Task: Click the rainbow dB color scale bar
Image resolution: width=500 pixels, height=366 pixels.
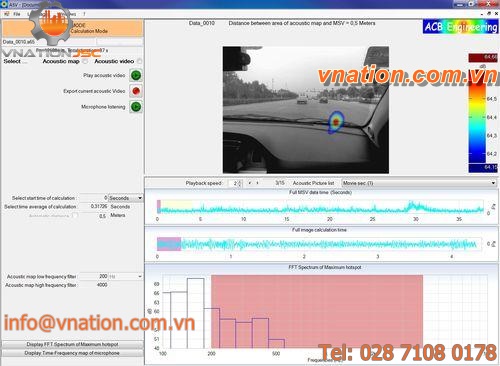Action: pos(477,116)
